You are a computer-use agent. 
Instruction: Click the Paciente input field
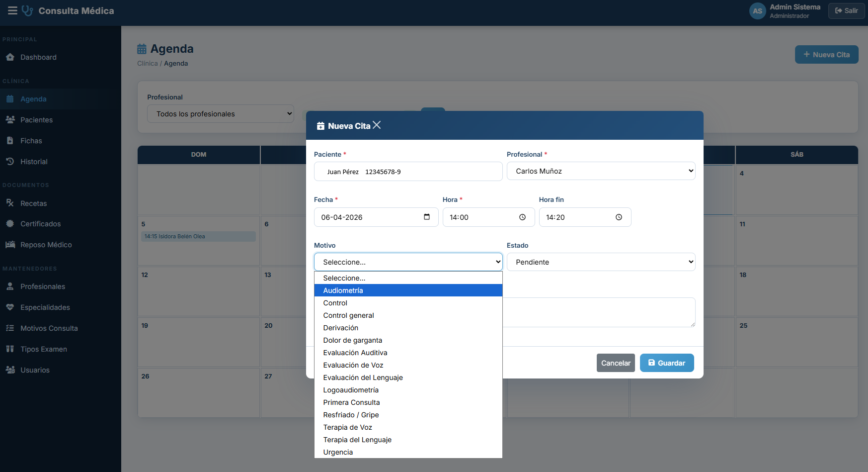pos(408,172)
